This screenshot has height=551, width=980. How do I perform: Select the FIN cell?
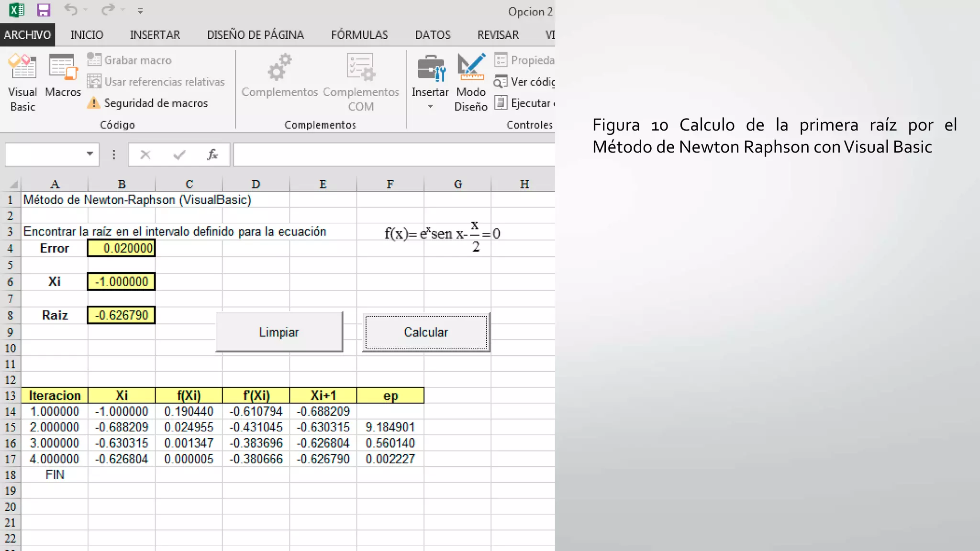[x=55, y=475]
